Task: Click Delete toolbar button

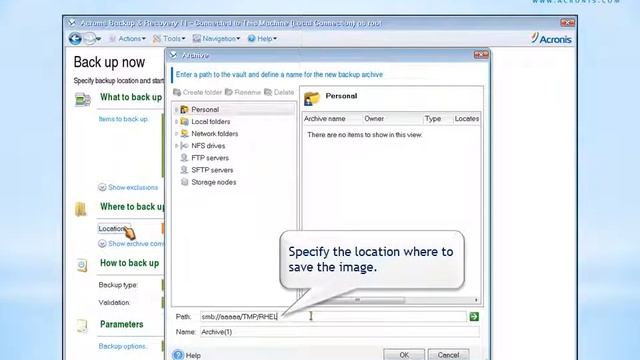Action: tap(279, 92)
